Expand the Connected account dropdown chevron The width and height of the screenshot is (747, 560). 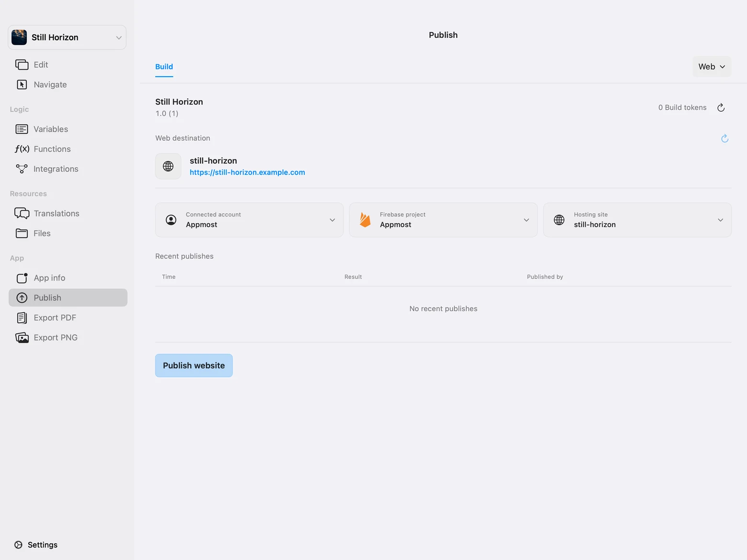coord(333,220)
